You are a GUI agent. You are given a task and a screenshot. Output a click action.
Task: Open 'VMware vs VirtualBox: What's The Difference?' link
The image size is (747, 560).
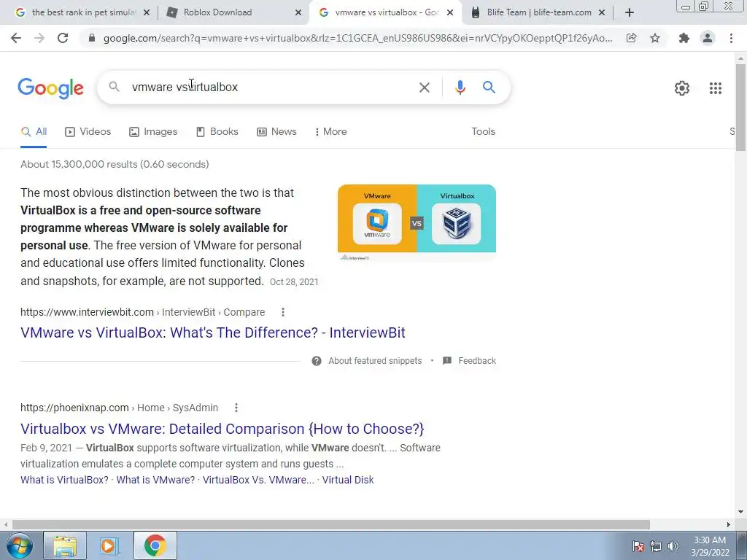pos(213,332)
